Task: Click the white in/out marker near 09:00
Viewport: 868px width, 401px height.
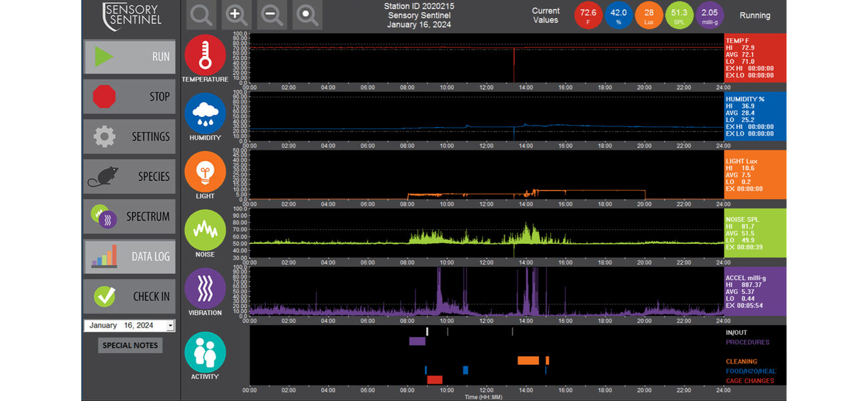Action: coord(427,331)
